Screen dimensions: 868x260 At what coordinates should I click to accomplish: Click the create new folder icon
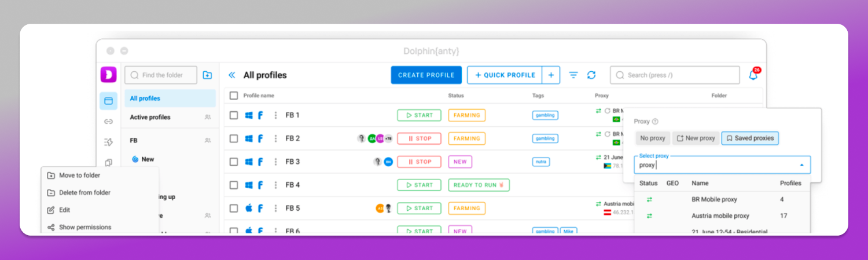click(207, 75)
